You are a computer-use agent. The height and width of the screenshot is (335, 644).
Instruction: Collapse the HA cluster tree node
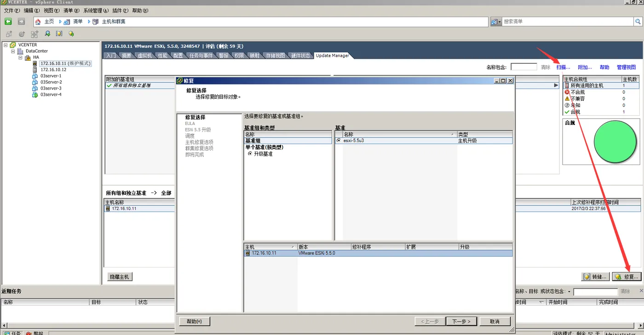pyautogui.click(x=20, y=57)
